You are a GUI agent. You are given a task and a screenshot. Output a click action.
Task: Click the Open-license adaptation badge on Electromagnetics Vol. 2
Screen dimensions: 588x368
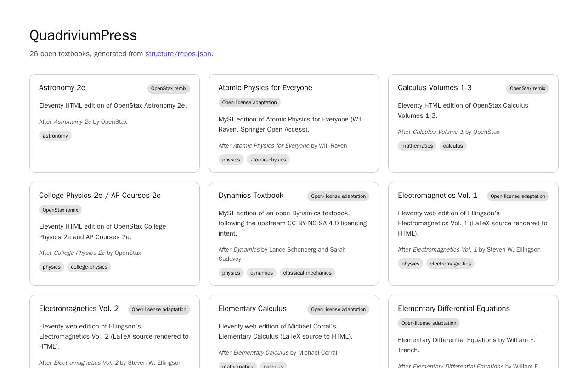click(x=159, y=310)
